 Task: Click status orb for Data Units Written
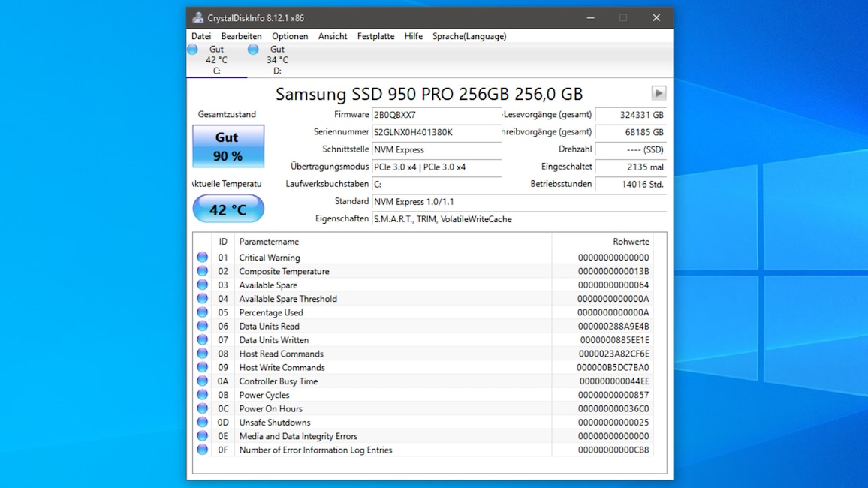[x=203, y=339]
